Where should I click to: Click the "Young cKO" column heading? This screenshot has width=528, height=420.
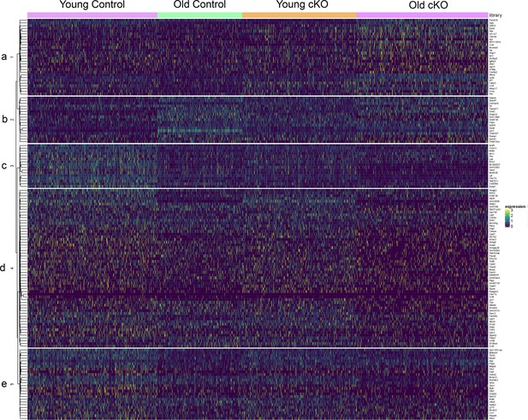click(x=302, y=5)
